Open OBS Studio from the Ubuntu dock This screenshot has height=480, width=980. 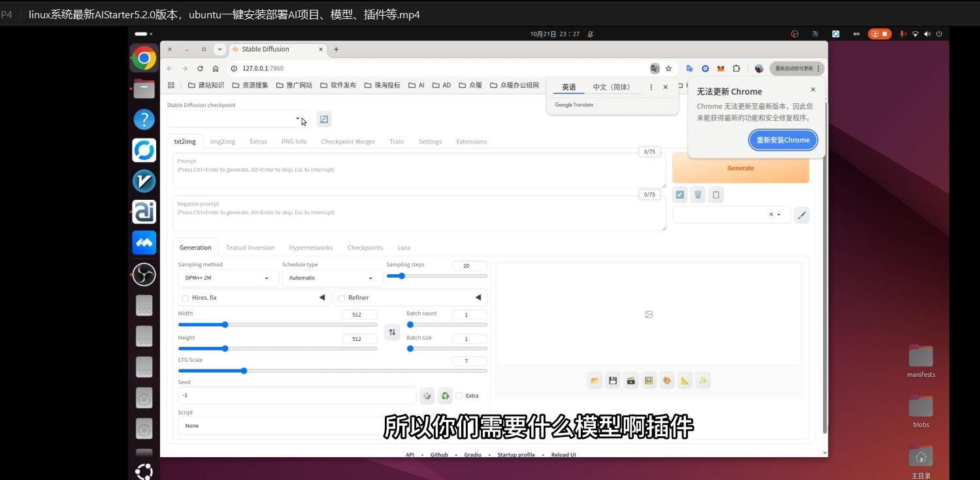[x=144, y=274]
